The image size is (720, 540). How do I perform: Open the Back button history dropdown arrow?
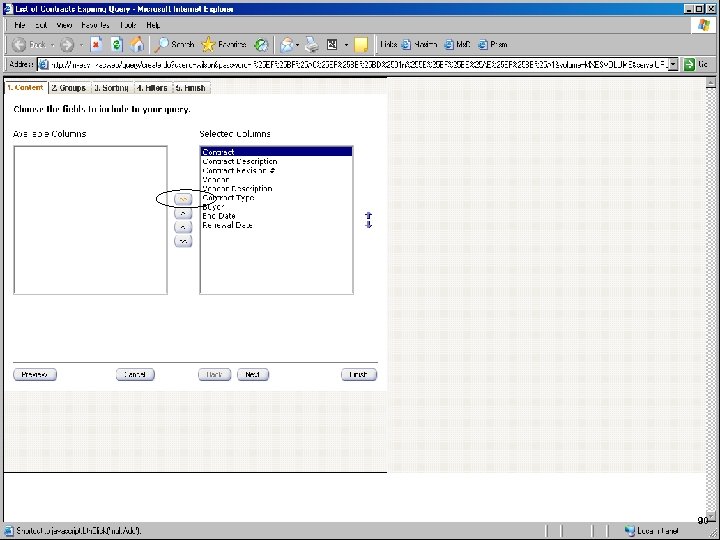click(x=52, y=45)
